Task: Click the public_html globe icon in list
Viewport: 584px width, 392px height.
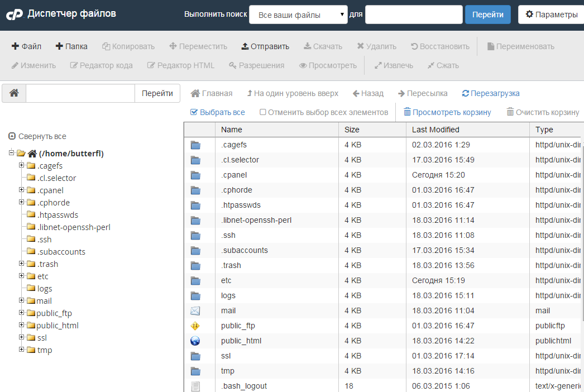Action: point(195,341)
